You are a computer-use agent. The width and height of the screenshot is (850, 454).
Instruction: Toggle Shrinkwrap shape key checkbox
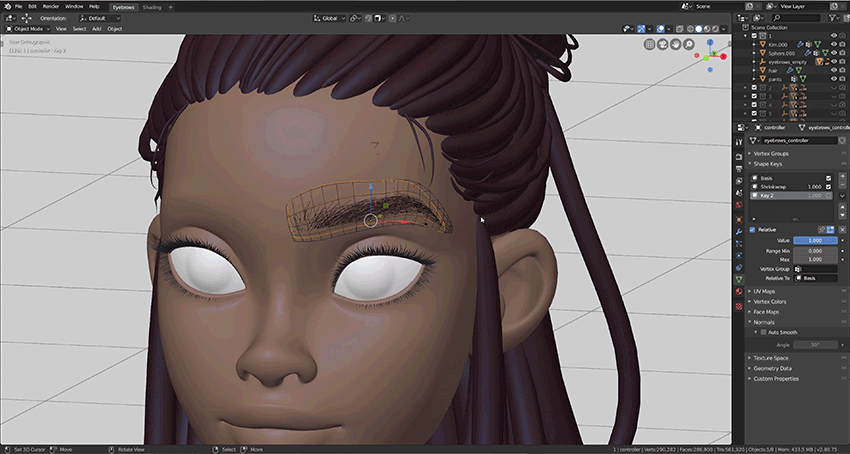coord(828,187)
